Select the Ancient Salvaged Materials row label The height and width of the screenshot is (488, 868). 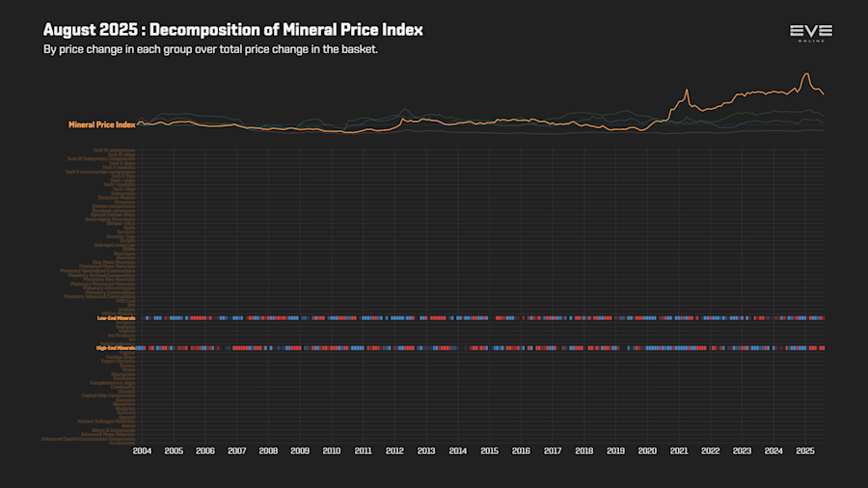(106, 421)
